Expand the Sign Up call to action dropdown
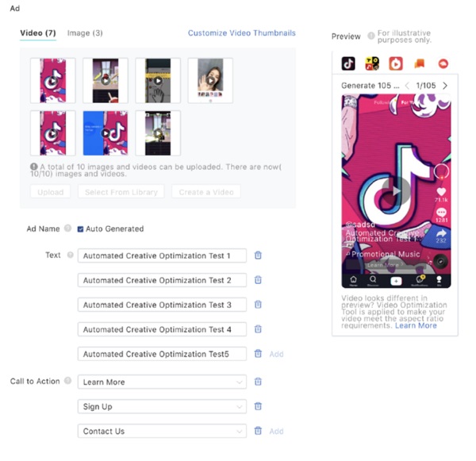 (162, 406)
